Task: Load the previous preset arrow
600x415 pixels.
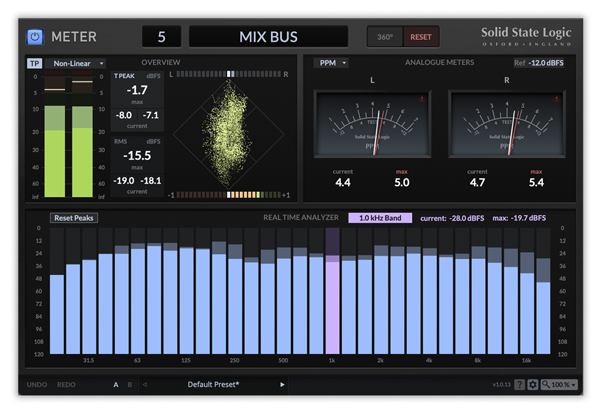Action: click(145, 384)
